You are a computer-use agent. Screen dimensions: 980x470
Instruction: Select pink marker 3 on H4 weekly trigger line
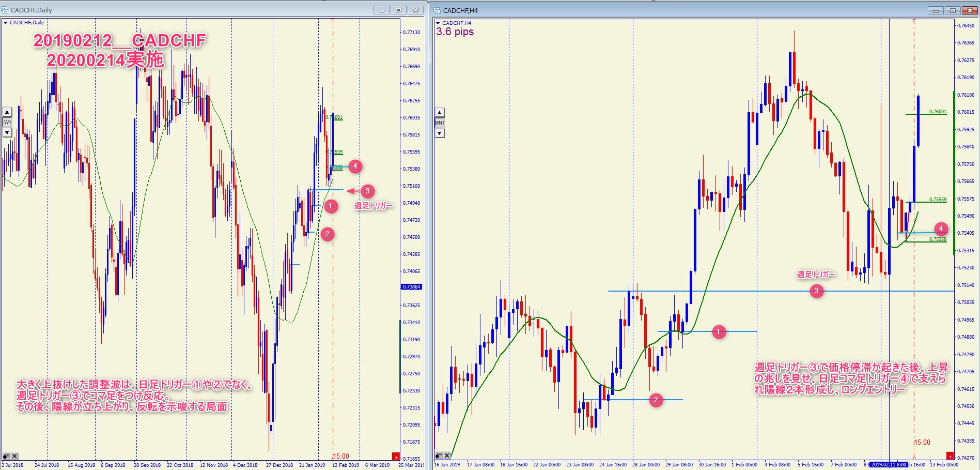pyautogui.click(x=816, y=291)
